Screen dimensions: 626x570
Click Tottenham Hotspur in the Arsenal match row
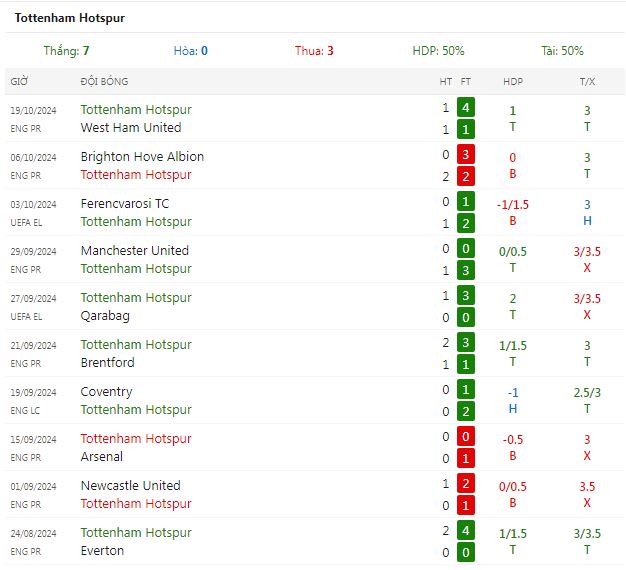tap(136, 439)
